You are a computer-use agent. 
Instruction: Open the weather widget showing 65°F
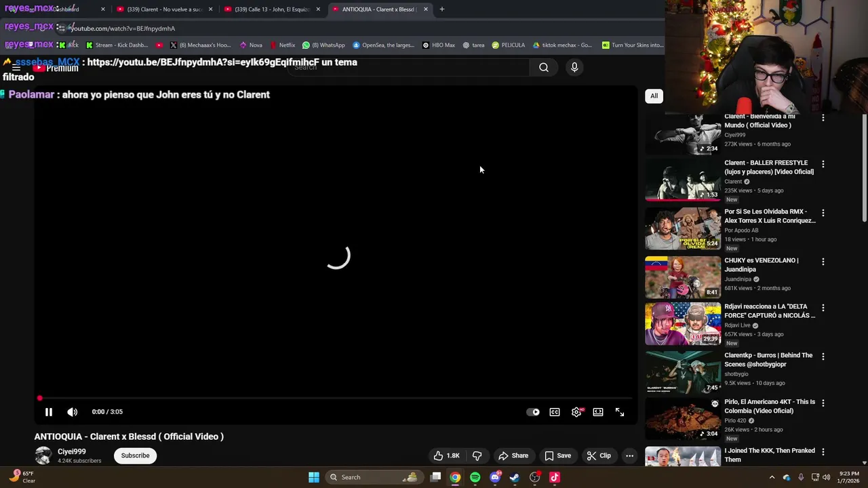22,477
